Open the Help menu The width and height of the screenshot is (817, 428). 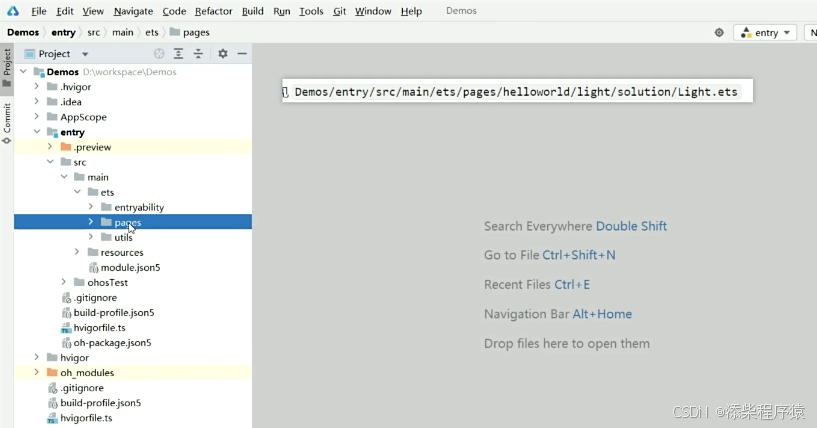(x=411, y=11)
